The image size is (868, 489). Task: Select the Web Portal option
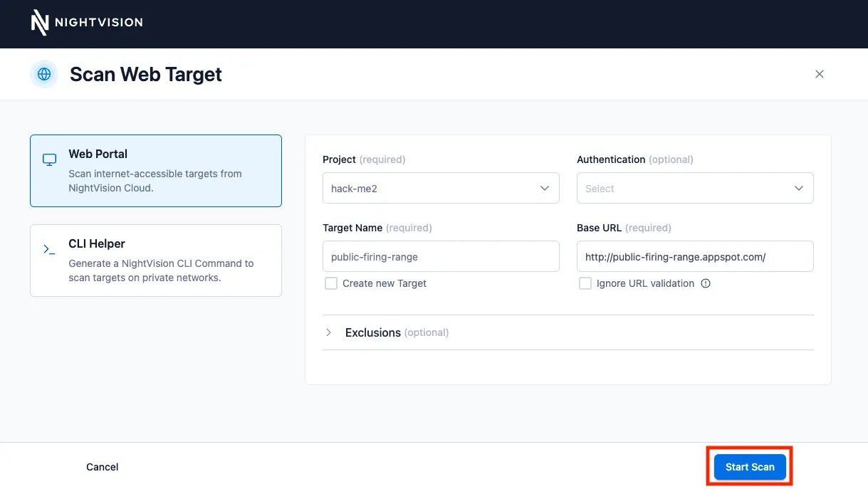point(156,171)
